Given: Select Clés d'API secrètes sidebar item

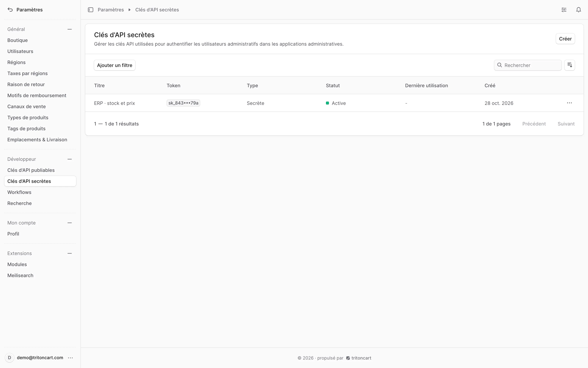Looking at the screenshot, I should click(x=40, y=181).
